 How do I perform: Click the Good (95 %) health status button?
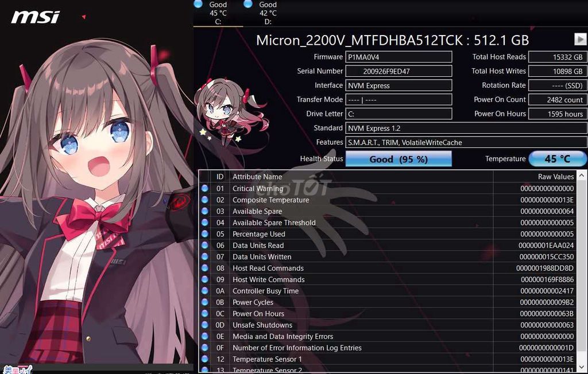[399, 159]
